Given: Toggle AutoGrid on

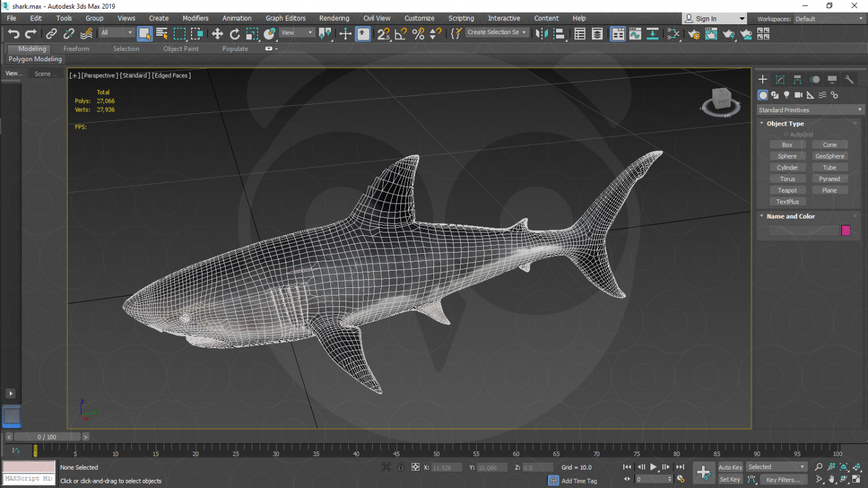Looking at the screenshot, I should coord(786,134).
